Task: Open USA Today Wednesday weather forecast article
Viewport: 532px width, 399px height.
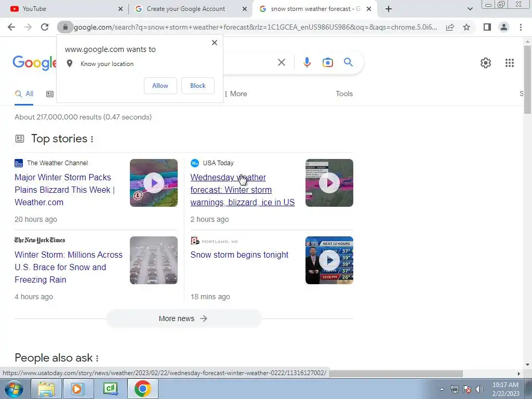Action: (242, 190)
